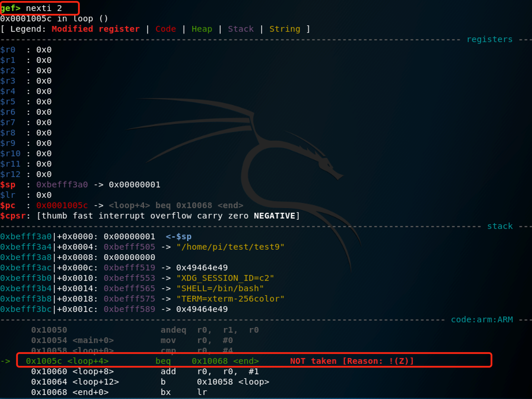Click the "zero" flag in cpsr
This screenshot has height=399, width=532.
238,216
